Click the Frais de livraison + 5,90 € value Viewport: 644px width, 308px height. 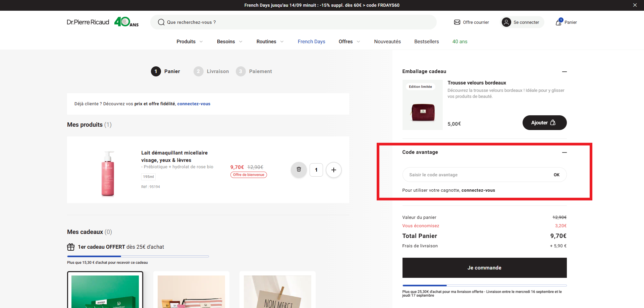point(558,246)
